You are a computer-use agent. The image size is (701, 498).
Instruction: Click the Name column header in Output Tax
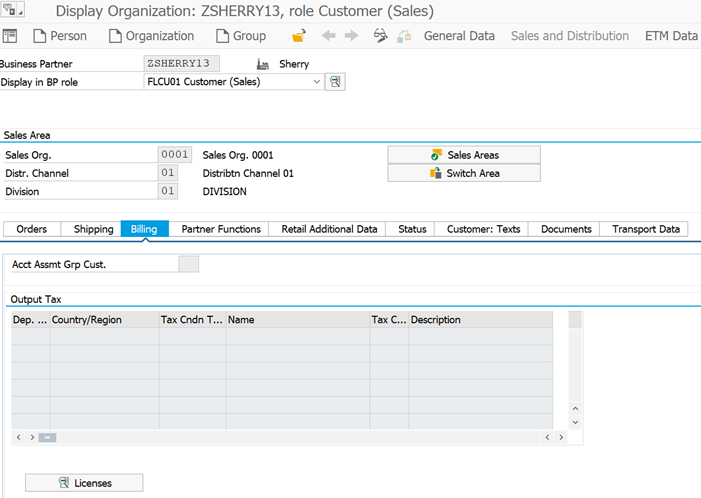point(298,320)
